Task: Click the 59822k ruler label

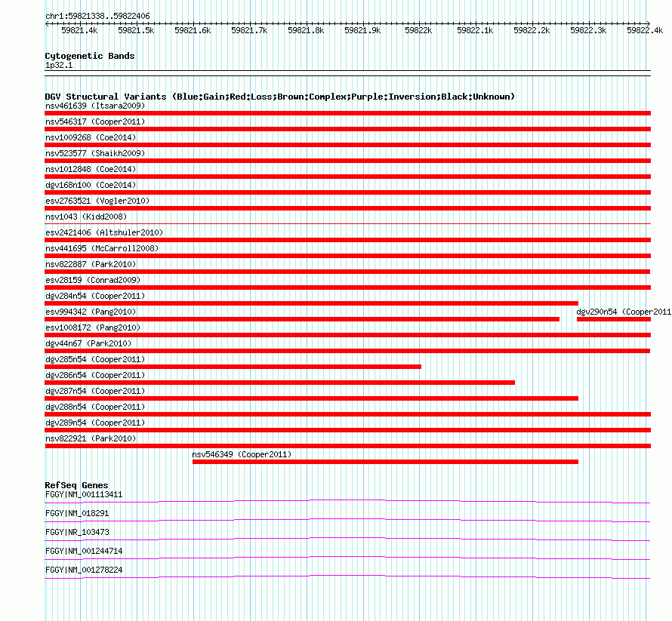Action: [418, 30]
